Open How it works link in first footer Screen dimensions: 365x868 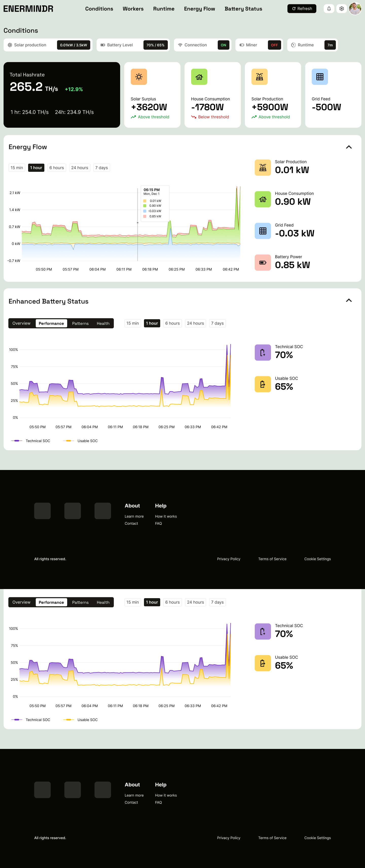[166, 517]
